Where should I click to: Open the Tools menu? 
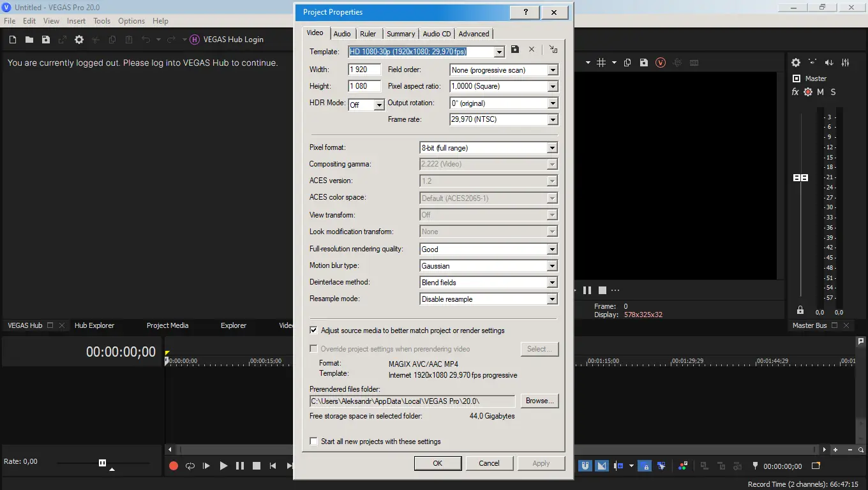(x=101, y=21)
